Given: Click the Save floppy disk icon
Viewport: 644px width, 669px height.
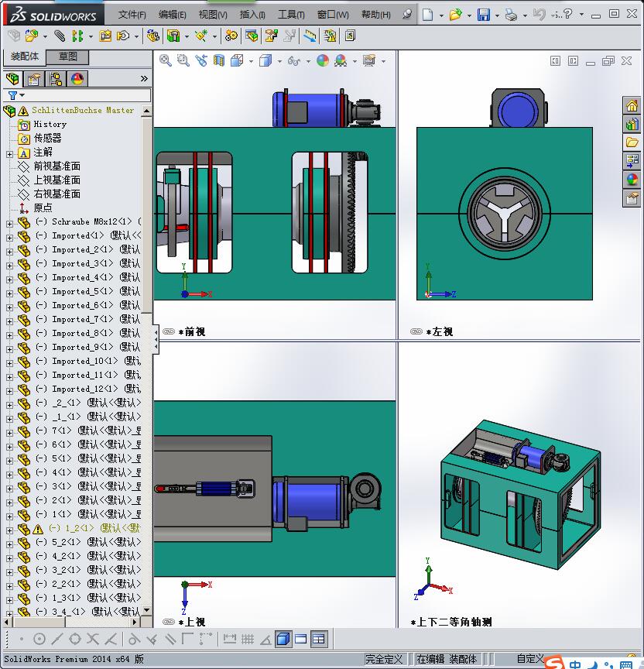Looking at the screenshot, I should coord(484,15).
